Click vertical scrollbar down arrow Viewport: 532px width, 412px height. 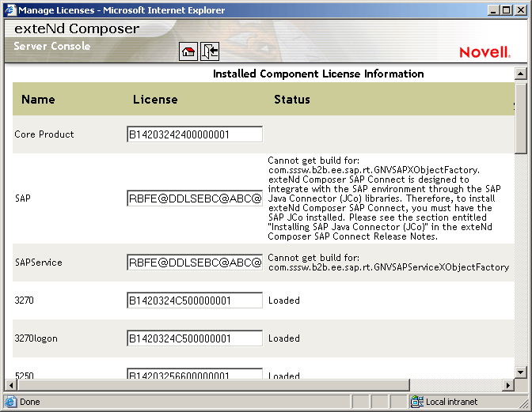(520, 372)
